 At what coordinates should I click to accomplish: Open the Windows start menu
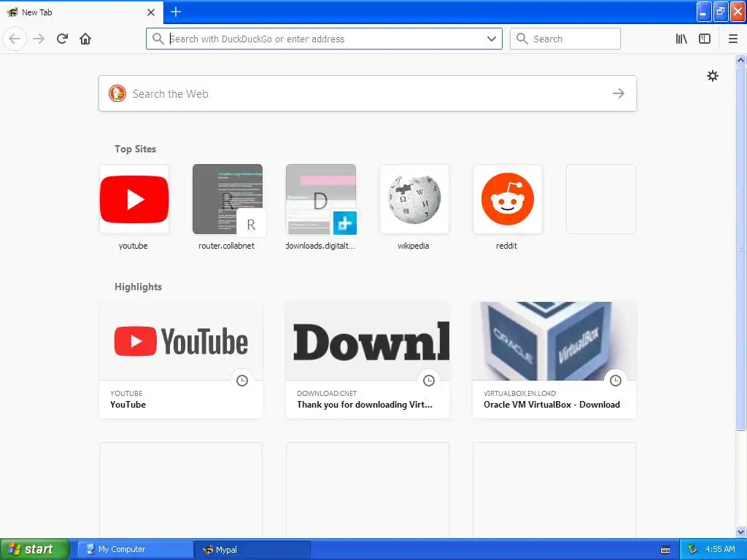[x=34, y=550]
